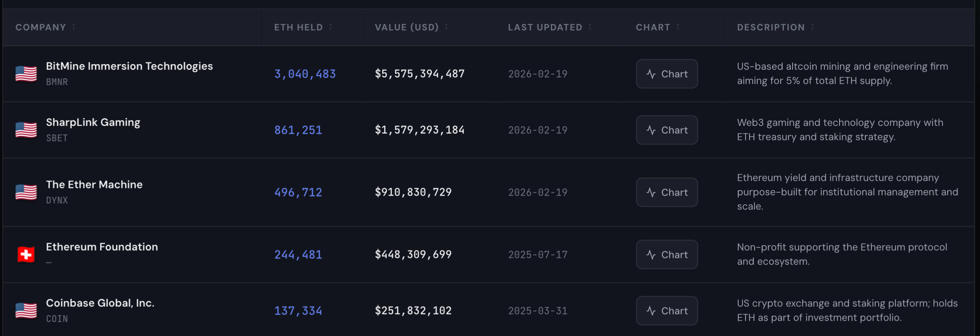Select the Ethereum Foundation company name
The width and height of the screenshot is (980, 336).
(x=102, y=247)
